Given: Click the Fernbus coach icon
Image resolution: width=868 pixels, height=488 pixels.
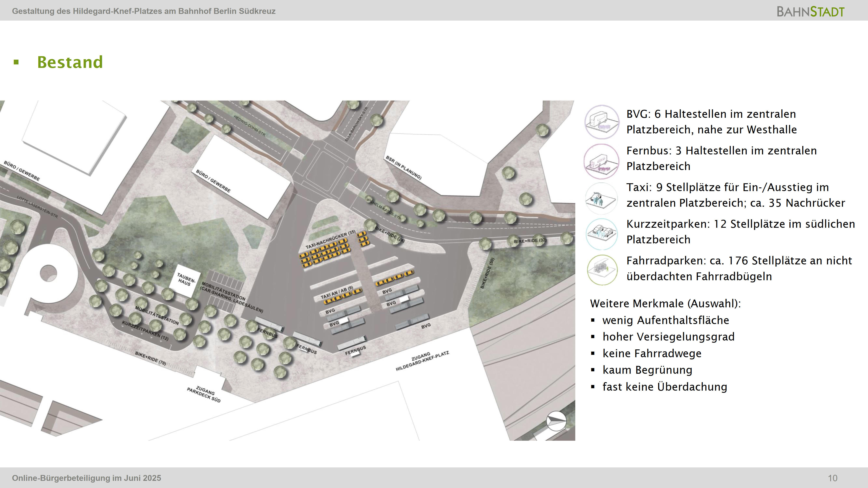Looking at the screenshot, I should 602,161.
